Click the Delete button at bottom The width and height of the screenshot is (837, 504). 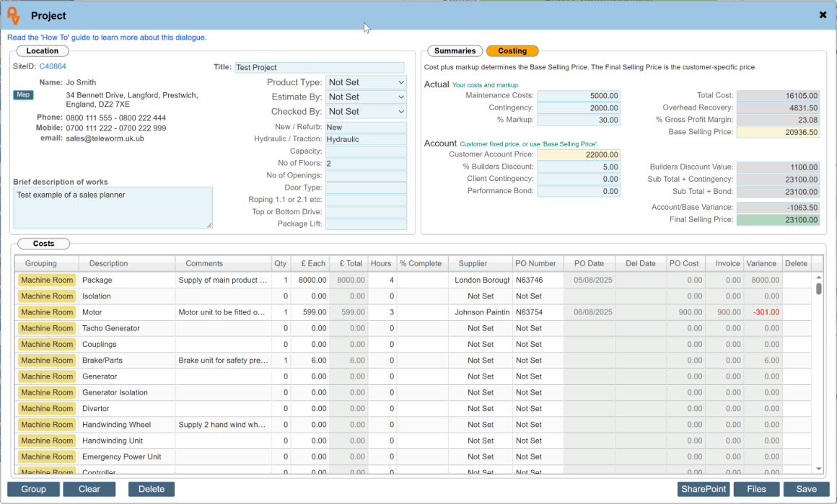click(151, 489)
